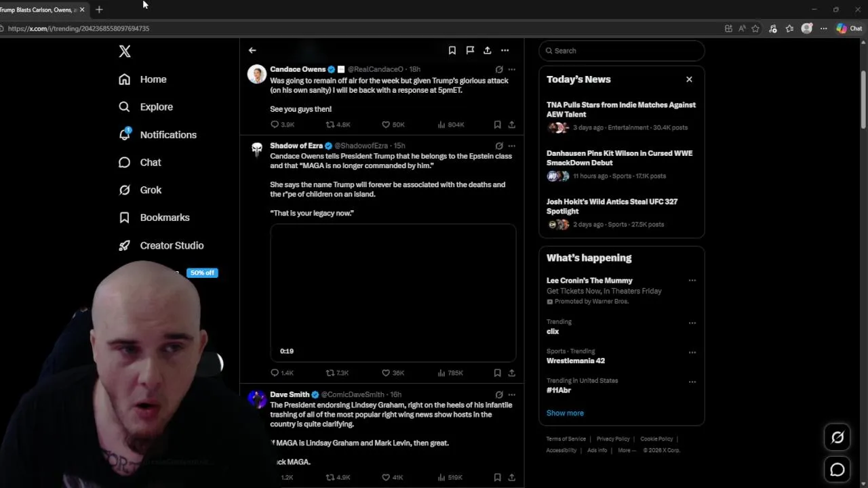
Task: Open Danhausen Pins Kit Wilson news story
Action: click(621, 165)
